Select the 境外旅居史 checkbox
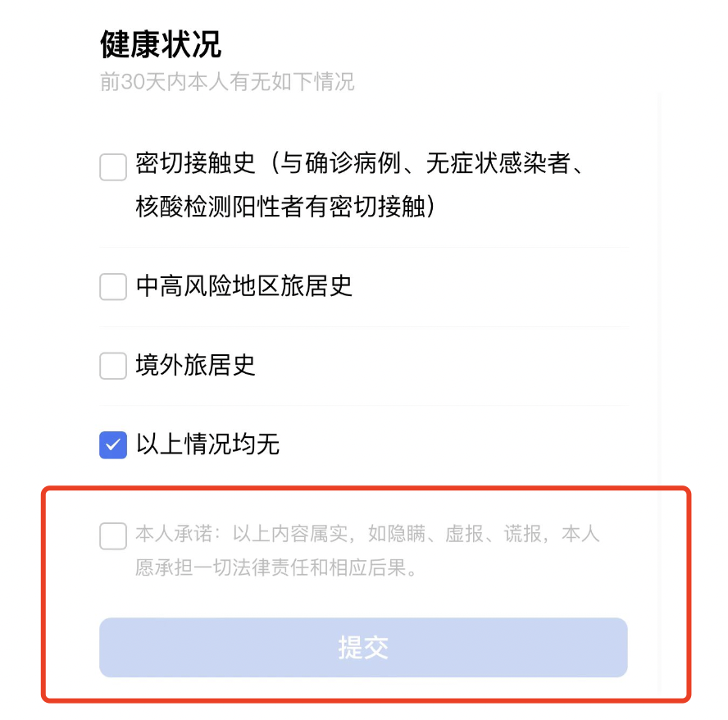Screen dimensions: 728x720 113,366
